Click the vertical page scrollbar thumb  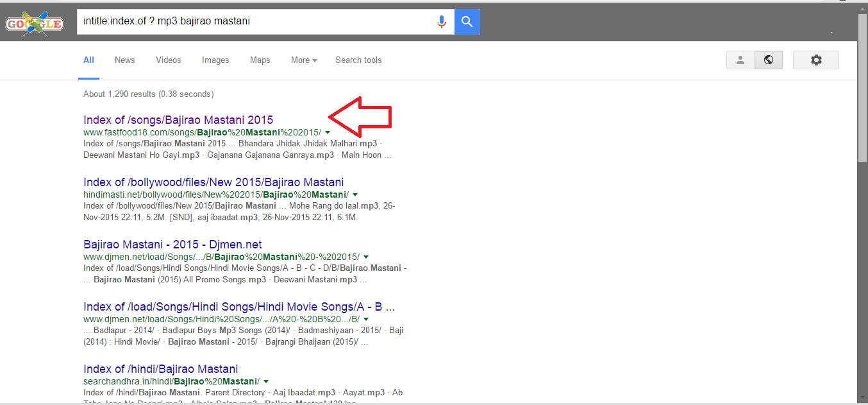(x=863, y=87)
